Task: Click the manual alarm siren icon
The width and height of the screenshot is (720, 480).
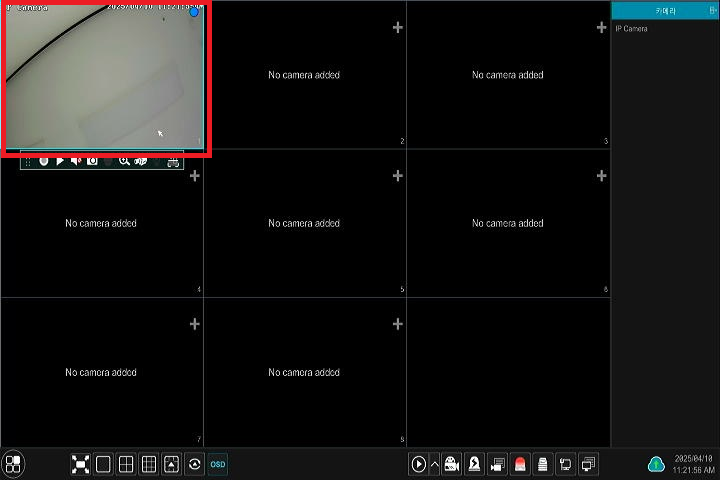Action: 474,464
